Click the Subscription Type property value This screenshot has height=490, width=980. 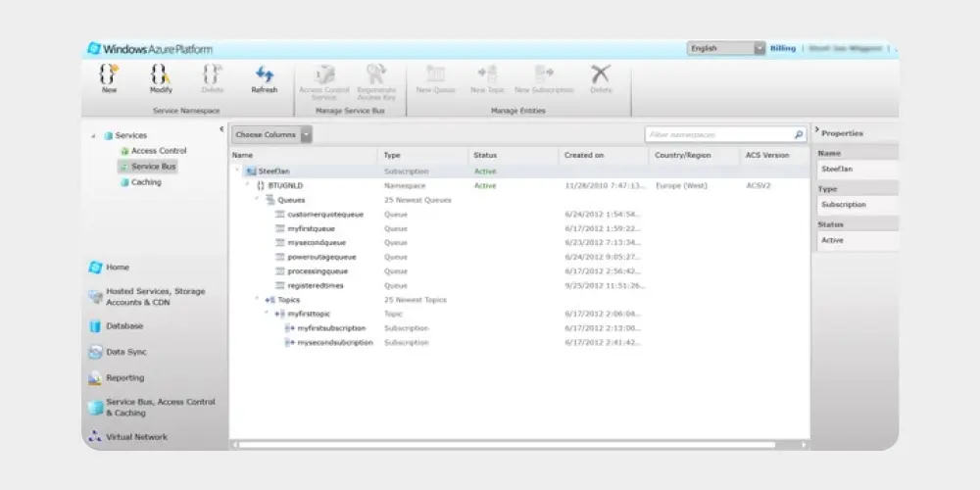pos(857,205)
